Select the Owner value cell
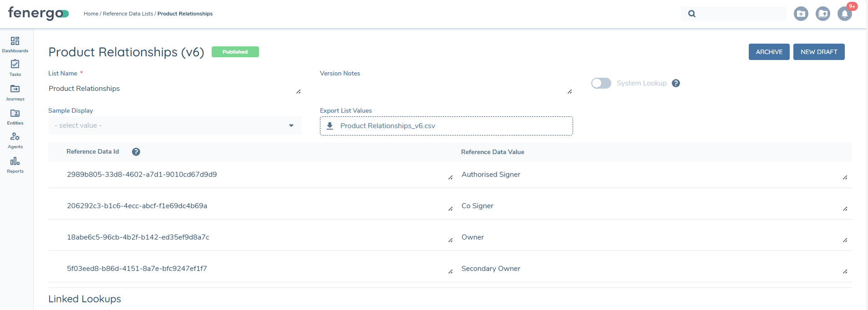The width and height of the screenshot is (868, 310). (x=472, y=237)
